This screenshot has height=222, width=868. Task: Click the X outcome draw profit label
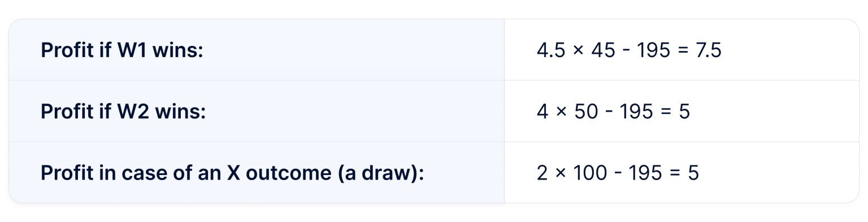[232, 173]
